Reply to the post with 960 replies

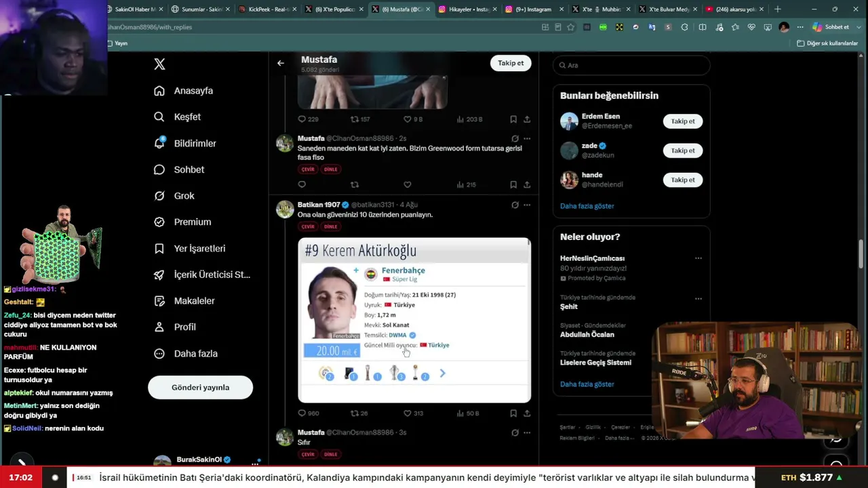pos(302,413)
